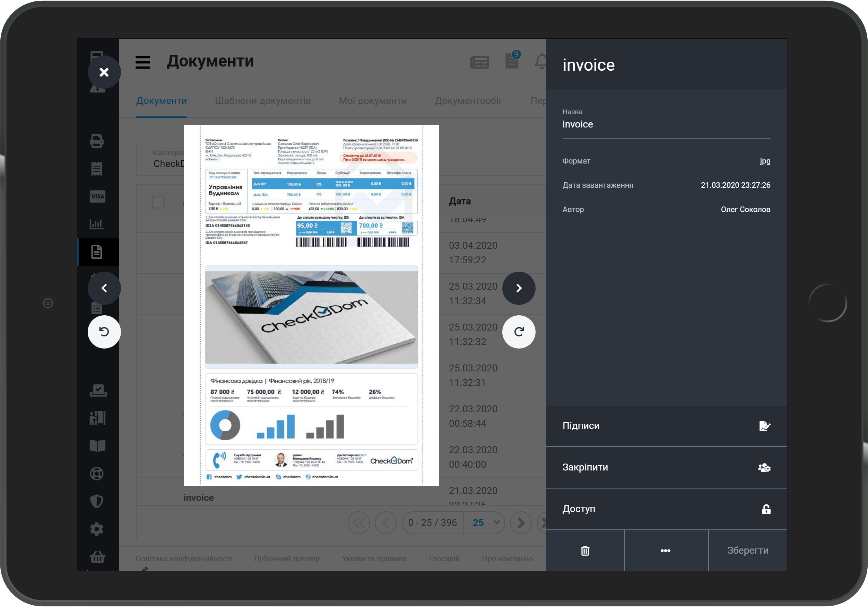
Task: Click the Зберегти button
Action: pos(748,550)
